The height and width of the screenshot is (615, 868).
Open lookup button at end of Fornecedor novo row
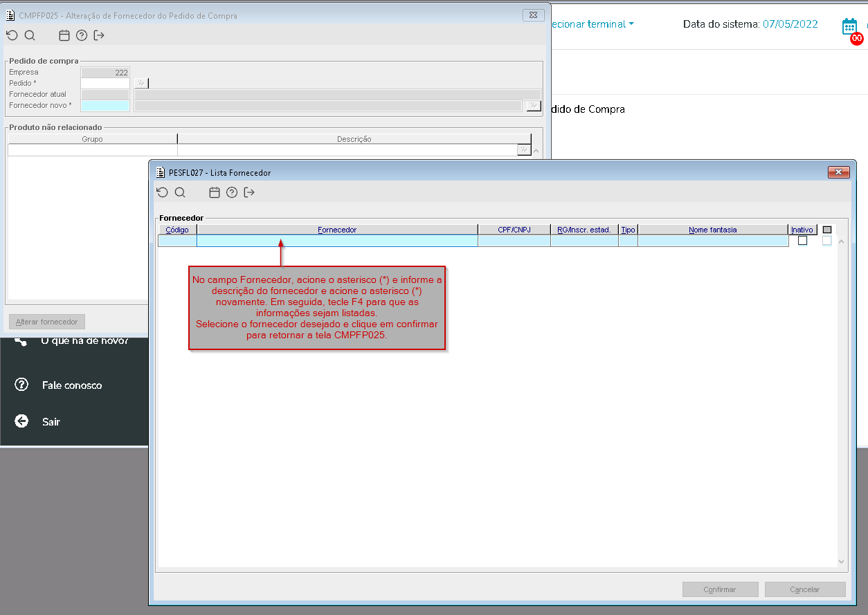532,106
